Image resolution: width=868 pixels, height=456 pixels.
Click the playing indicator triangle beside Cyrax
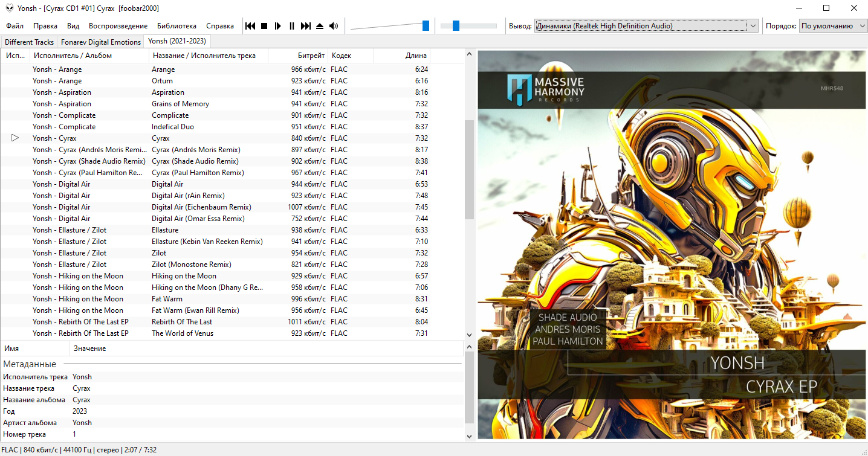click(x=15, y=138)
